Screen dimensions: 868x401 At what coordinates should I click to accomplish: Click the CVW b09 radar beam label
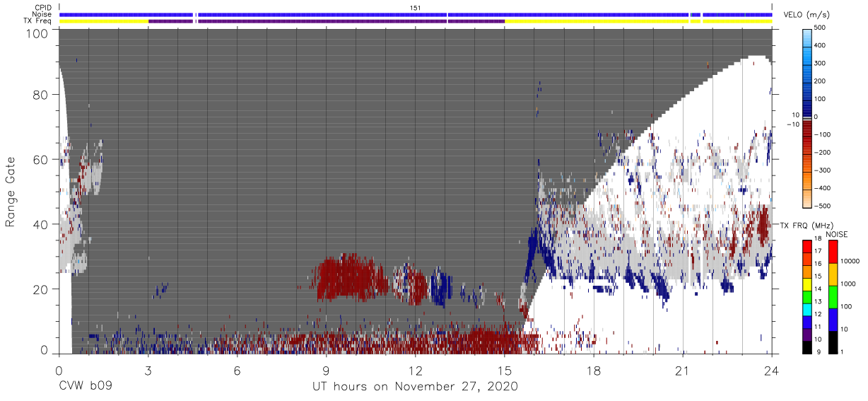(x=86, y=387)
